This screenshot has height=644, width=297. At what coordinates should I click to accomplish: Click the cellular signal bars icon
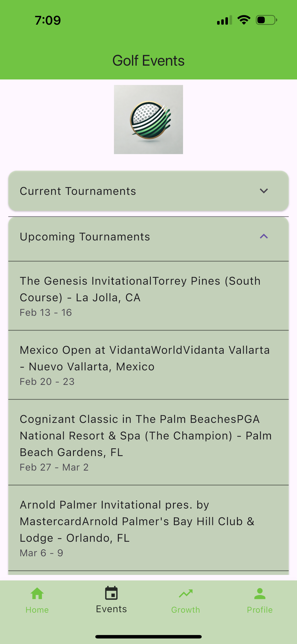(224, 20)
